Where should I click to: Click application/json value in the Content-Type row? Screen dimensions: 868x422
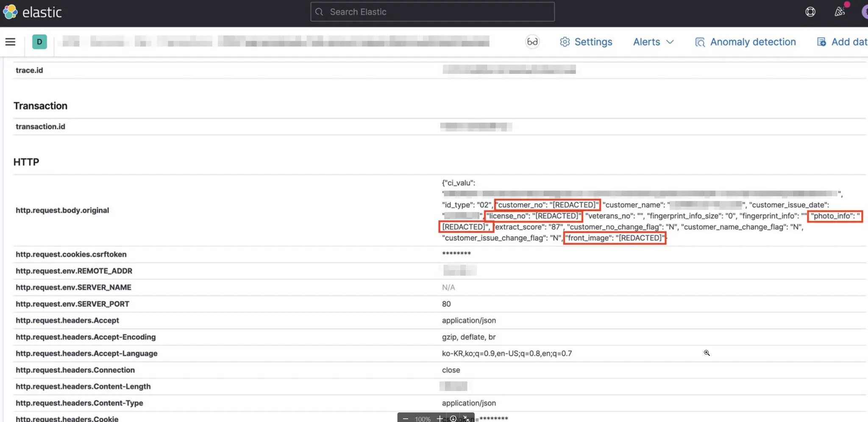[x=469, y=403]
